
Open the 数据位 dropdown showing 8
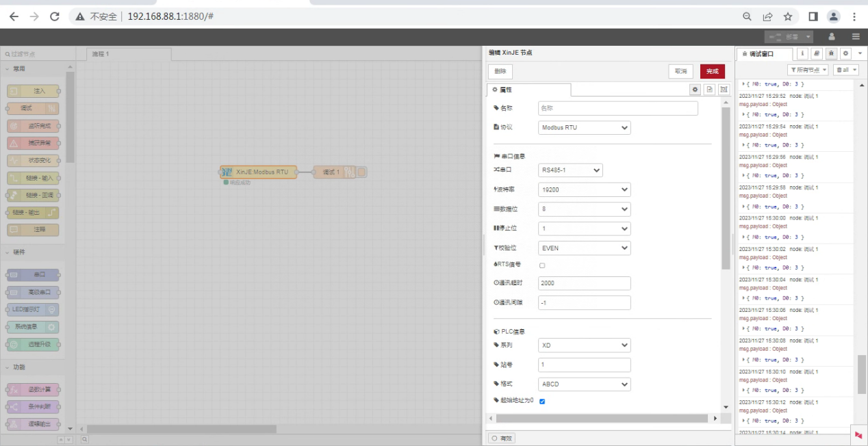(x=584, y=209)
